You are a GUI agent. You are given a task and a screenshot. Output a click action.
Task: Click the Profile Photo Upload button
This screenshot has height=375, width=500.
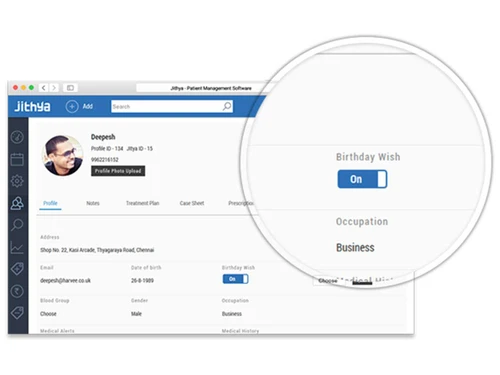click(118, 171)
